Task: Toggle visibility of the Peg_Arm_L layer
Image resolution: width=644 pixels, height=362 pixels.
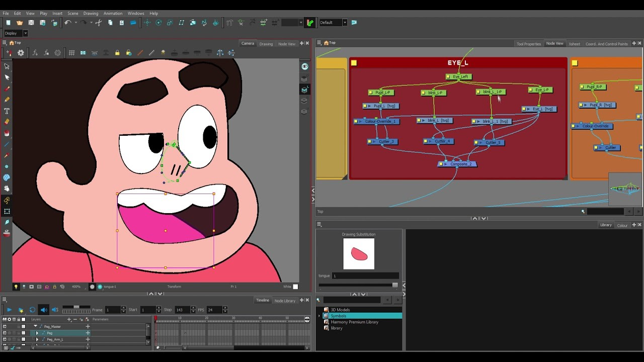Action: 5,339
